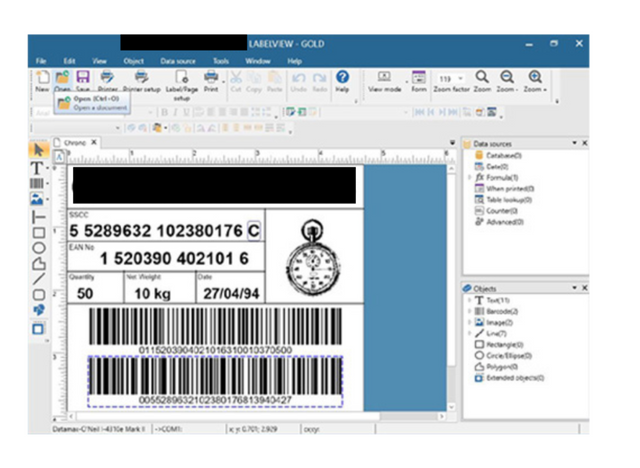Click the Zoom magnifier icon
Screen dimensions: 640x468
coord(482,81)
